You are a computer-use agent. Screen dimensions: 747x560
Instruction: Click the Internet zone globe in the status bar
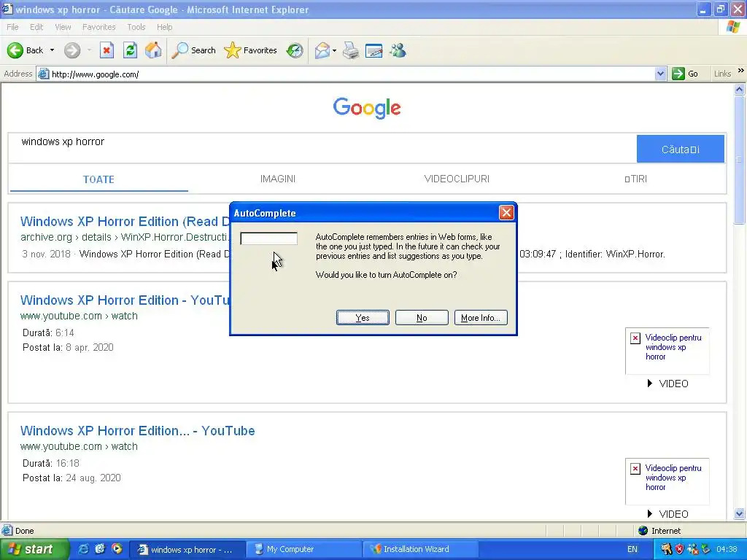[x=643, y=531]
